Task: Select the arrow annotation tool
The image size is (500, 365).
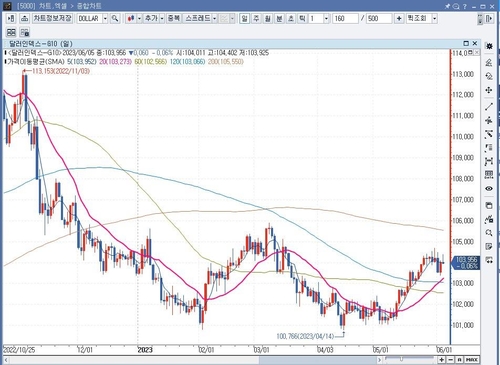Action: tap(489, 134)
